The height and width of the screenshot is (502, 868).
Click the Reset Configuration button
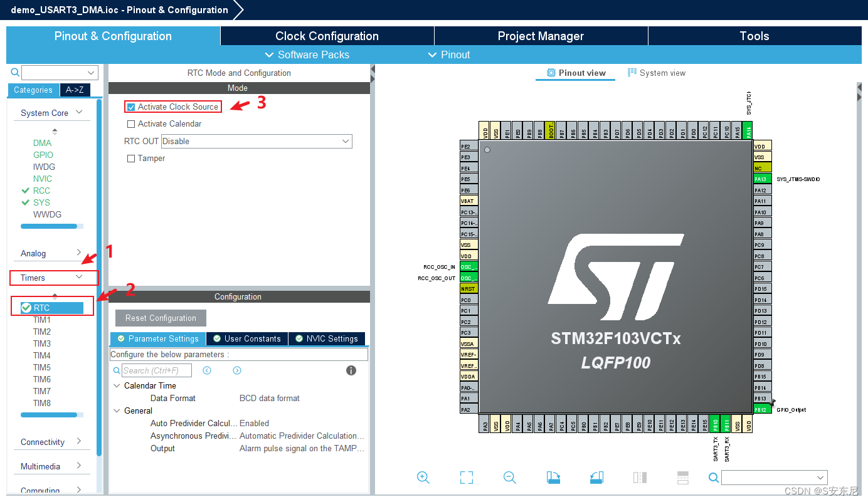(160, 318)
